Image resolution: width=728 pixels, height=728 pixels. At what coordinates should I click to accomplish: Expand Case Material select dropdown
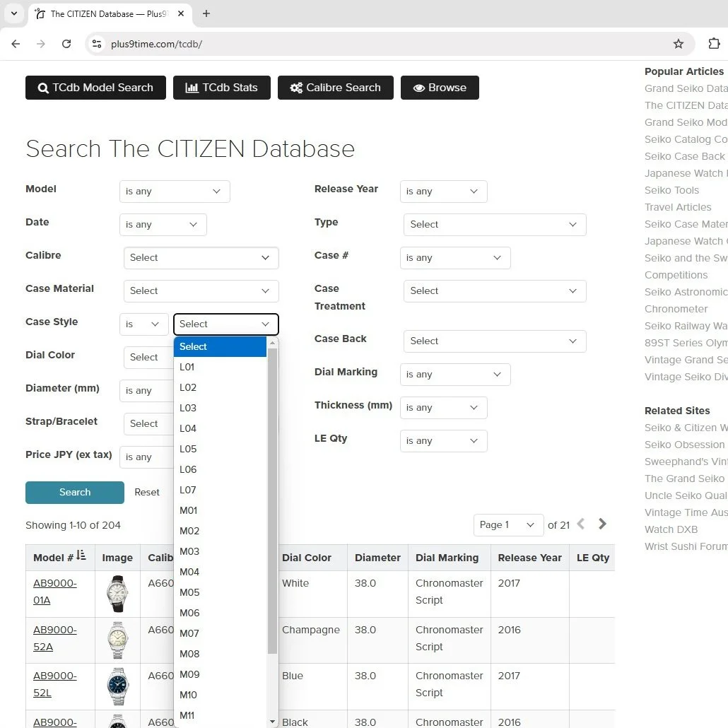coord(201,291)
